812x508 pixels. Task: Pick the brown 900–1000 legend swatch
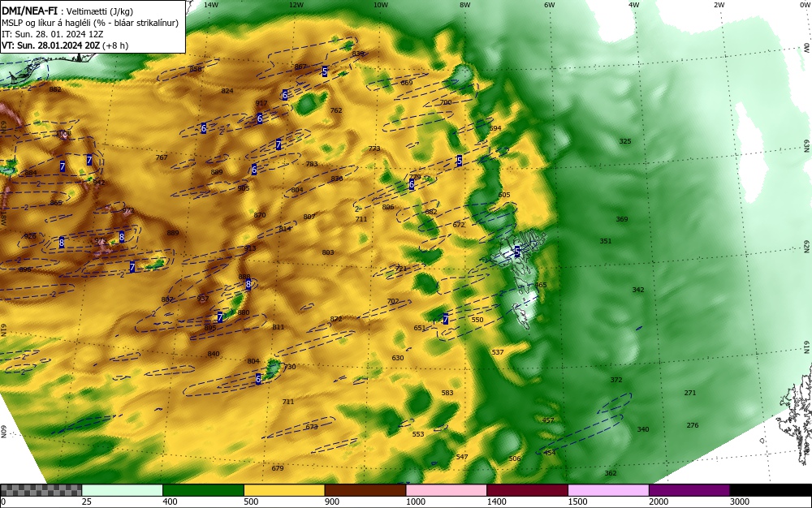point(365,490)
